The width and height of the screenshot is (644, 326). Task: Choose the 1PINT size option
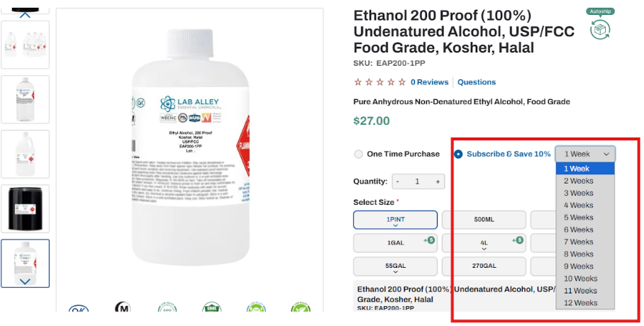(x=395, y=220)
